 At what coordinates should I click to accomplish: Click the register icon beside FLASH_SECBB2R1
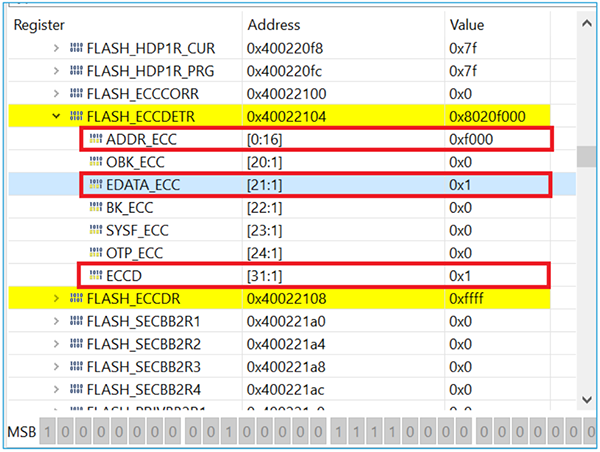(76, 319)
